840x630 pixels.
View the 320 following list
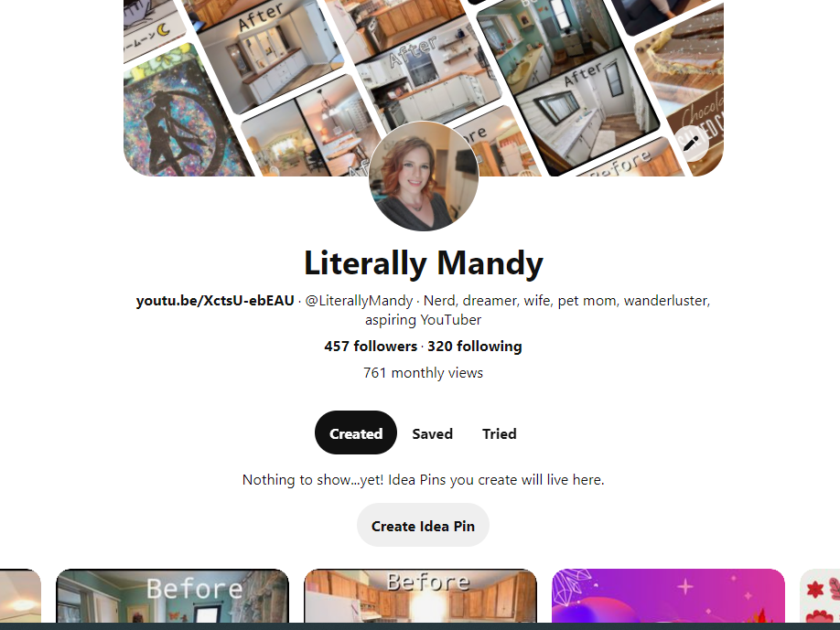[x=475, y=347]
